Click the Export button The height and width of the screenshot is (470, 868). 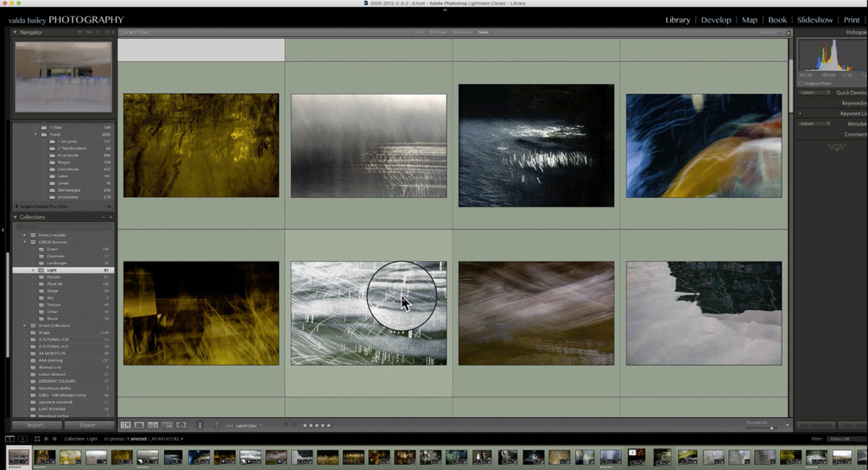pos(89,425)
